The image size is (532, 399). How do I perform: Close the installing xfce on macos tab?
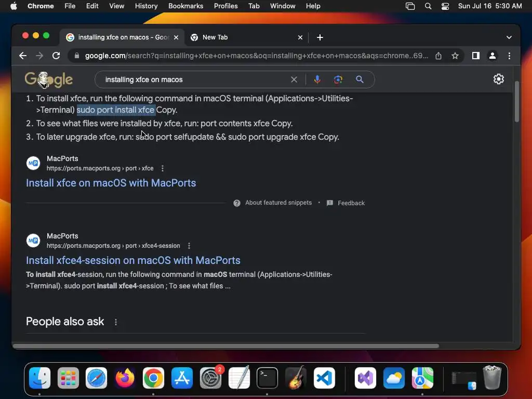point(176,37)
